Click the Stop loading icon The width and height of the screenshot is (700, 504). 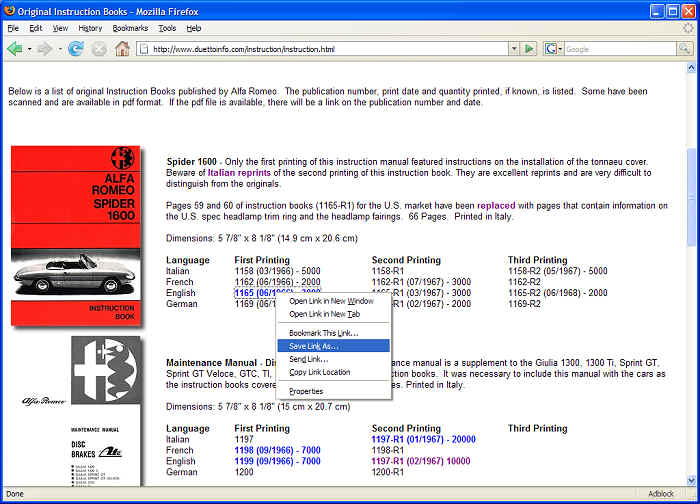[99, 49]
